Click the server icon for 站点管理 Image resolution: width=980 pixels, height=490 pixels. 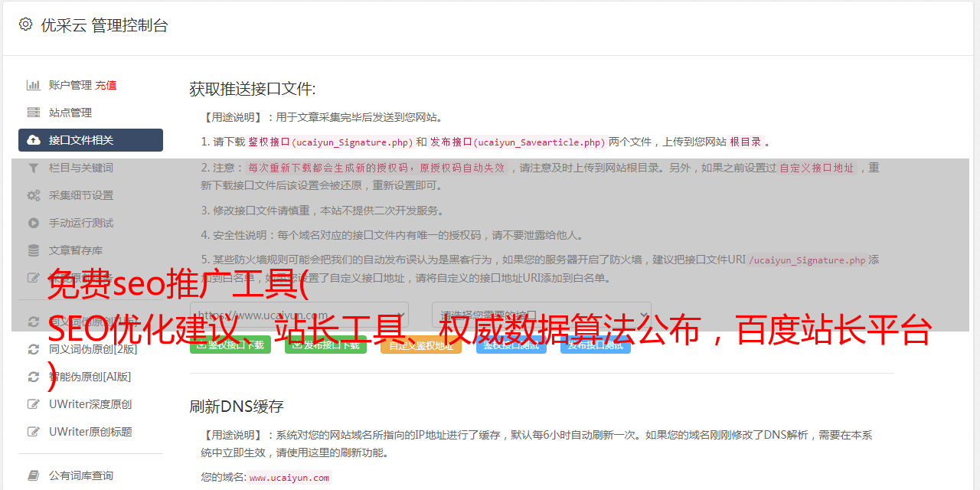(x=34, y=113)
